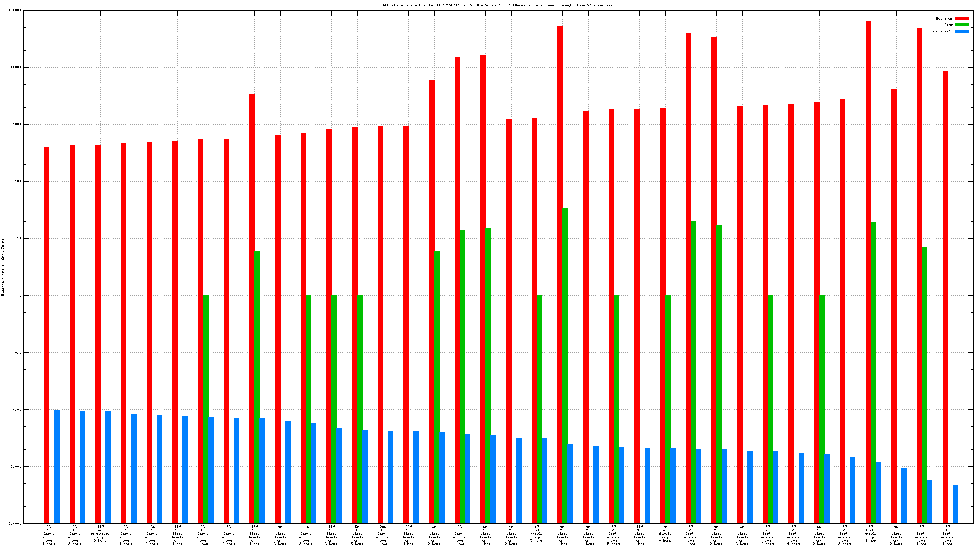Click the red Not Spam legend swatch
This screenshot has height=551, width=980.
962,18
